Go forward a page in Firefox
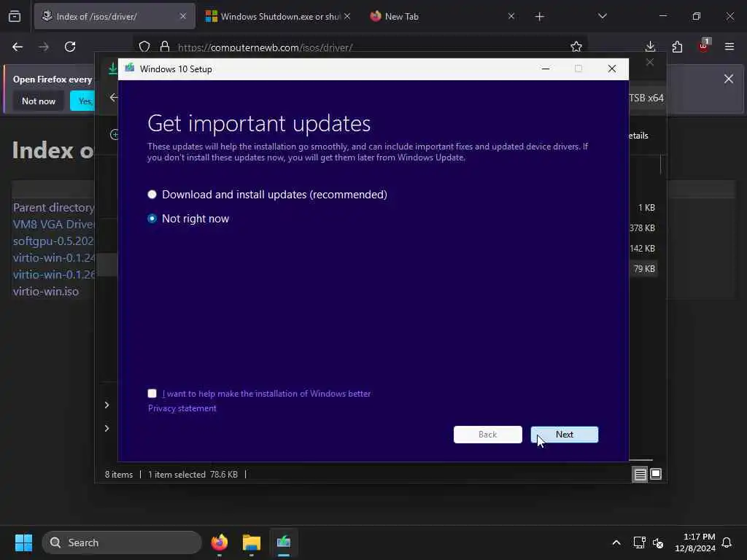Image resolution: width=747 pixels, height=560 pixels. click(x=44, y=47)
